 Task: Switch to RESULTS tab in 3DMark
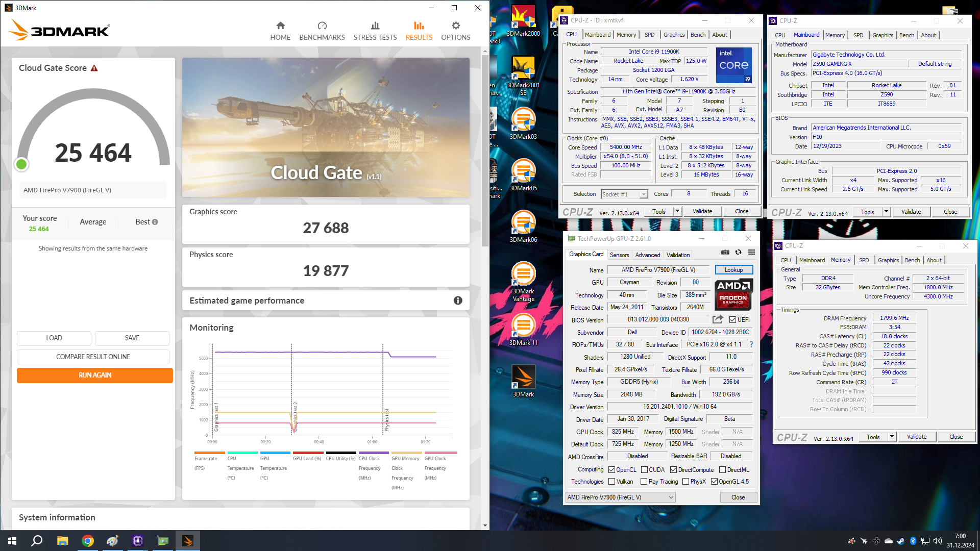pos(419,31)
